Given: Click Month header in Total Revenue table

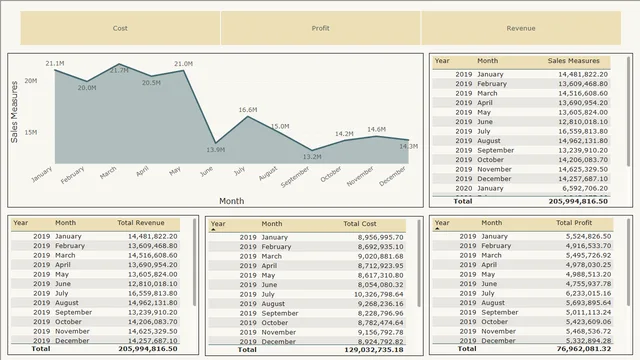Looking at the screenshot, I should point(66,223).
